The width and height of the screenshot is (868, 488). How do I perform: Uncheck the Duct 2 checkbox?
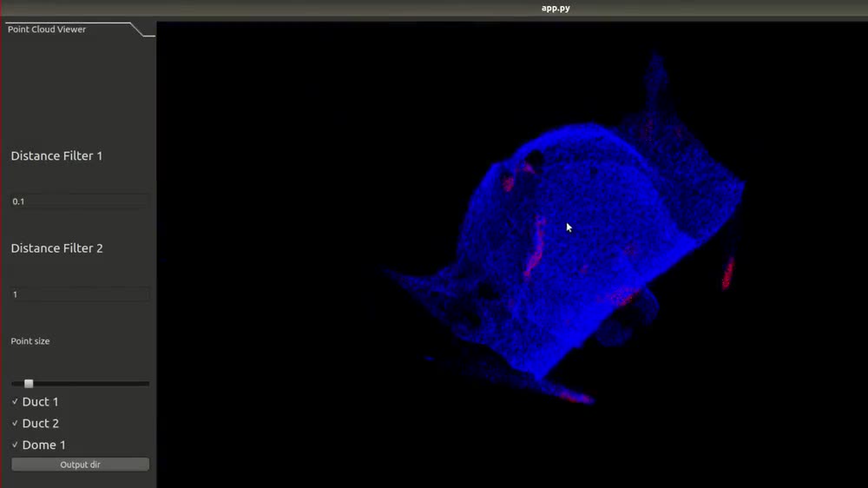[x=15, y=423]
